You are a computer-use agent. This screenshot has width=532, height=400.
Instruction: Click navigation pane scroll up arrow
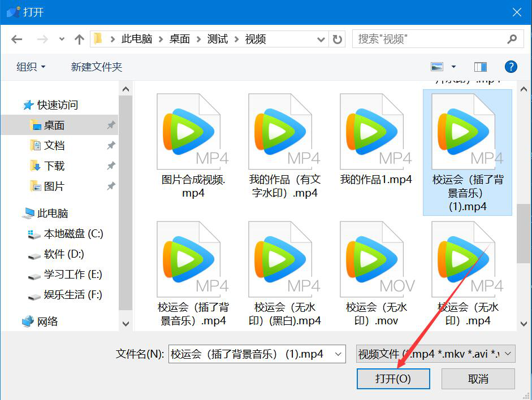pyautogui.click(x=126, y=89)
